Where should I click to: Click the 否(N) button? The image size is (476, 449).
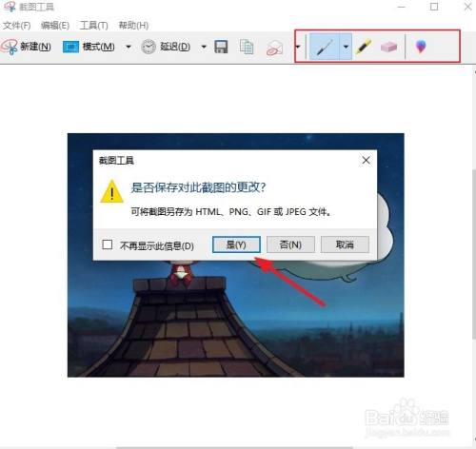(x=290, y=244)
